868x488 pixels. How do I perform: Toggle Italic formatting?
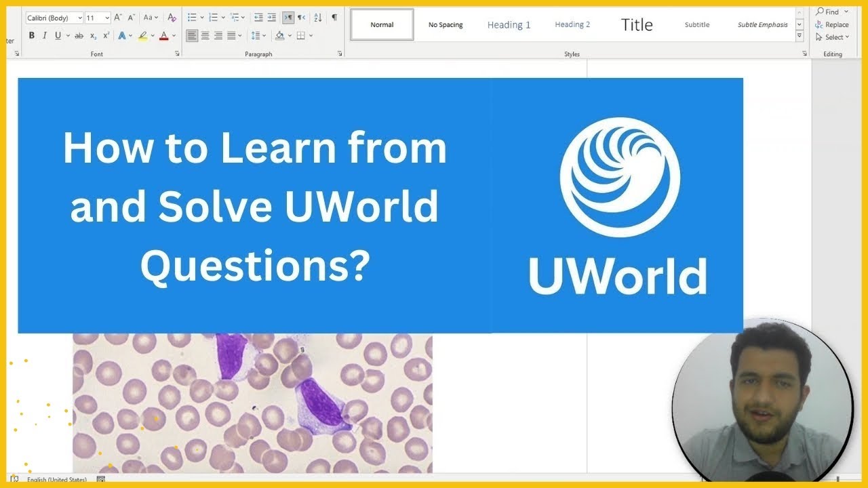pos(44,35)
